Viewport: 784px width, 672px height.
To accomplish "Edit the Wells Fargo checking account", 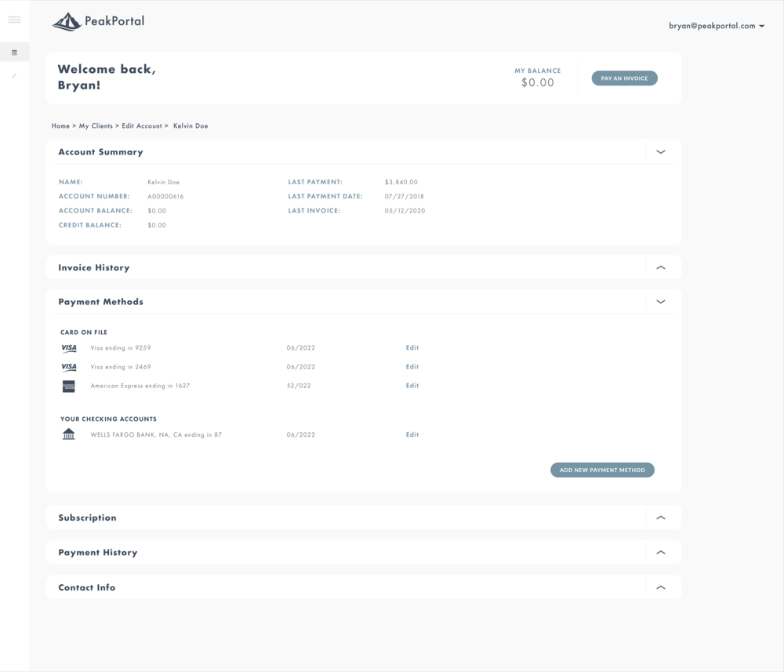I will click(x=412, y=434).
